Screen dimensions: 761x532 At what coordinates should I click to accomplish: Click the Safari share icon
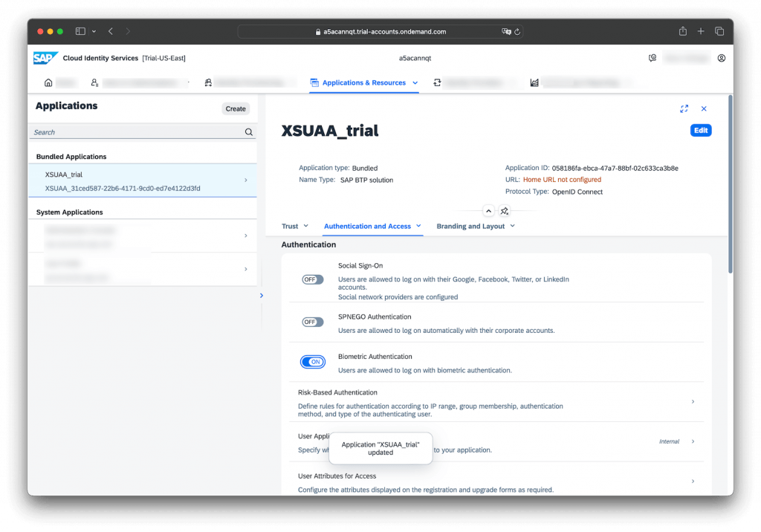coord(682,31)
